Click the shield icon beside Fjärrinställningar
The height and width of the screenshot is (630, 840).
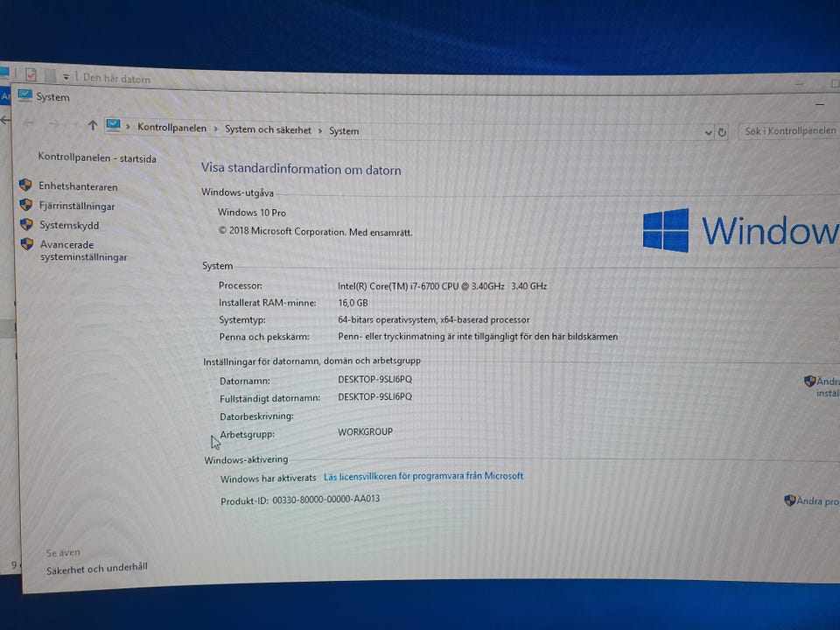pyautogui.click(x=25, y=205)
